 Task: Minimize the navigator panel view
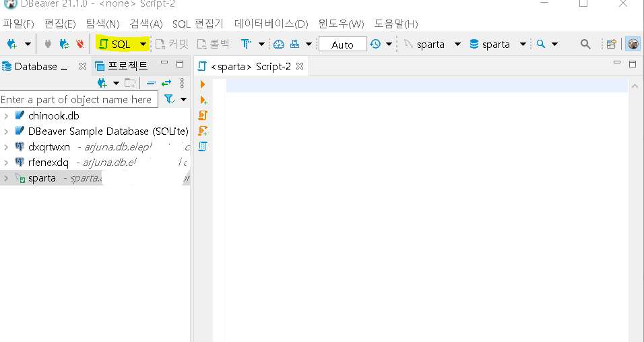point(164,63)
